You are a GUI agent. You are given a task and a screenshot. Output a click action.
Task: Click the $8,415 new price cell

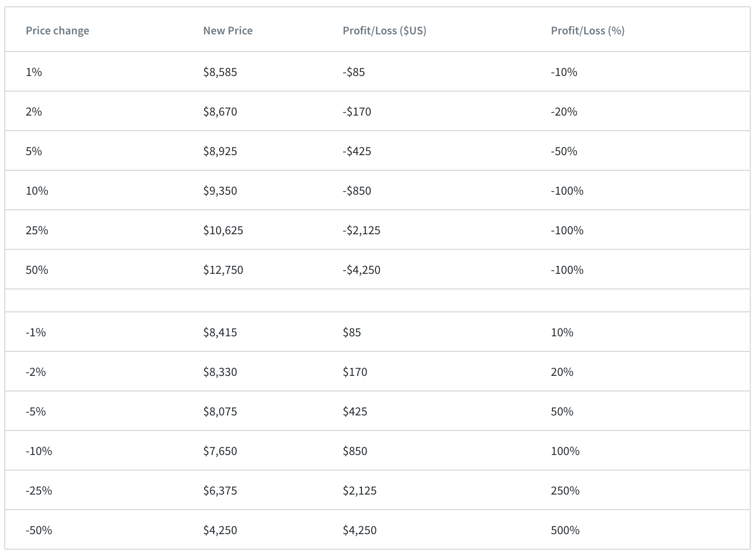(220, 333)
